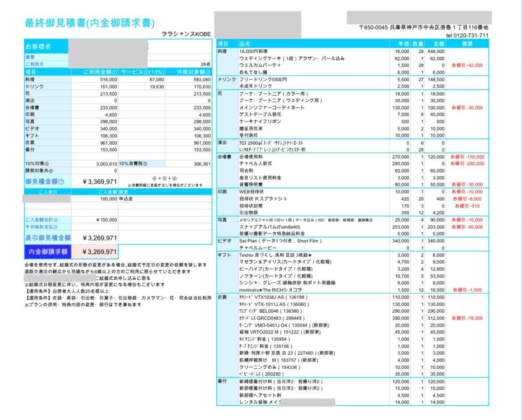Click the お値引 -78,000 discount note

pos(467,318)
